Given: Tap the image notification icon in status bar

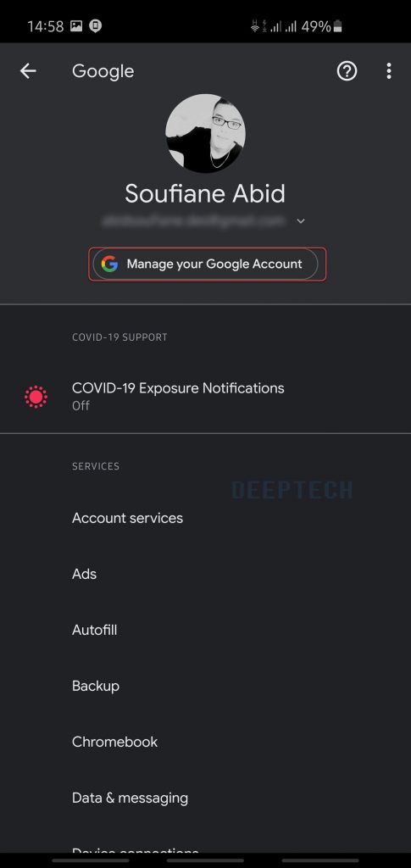Looking at the screenshot, I should click(76, 26).
